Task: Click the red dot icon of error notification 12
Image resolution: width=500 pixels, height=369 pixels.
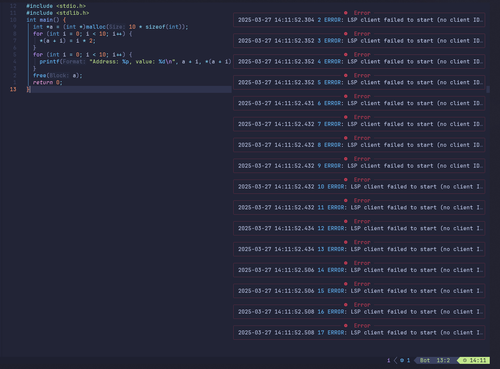Action: click(x=346, y=221)
